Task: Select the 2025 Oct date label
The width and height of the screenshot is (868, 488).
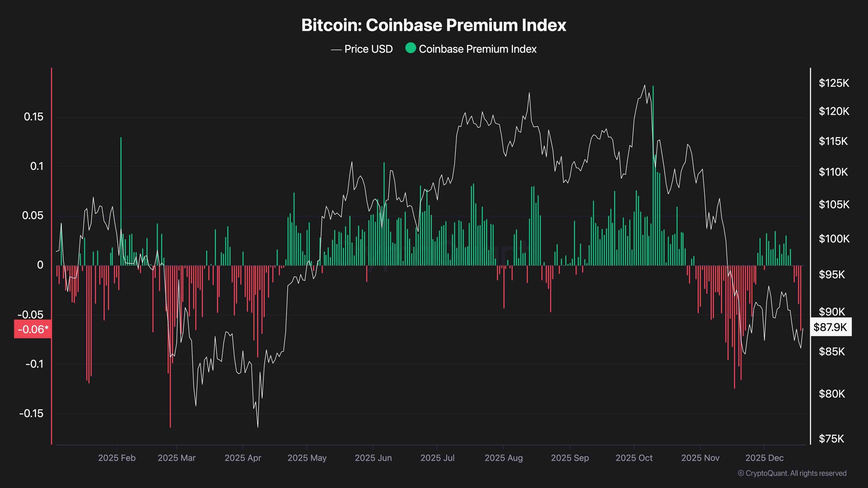Action: pyautogui.click(x=634, y=458)
